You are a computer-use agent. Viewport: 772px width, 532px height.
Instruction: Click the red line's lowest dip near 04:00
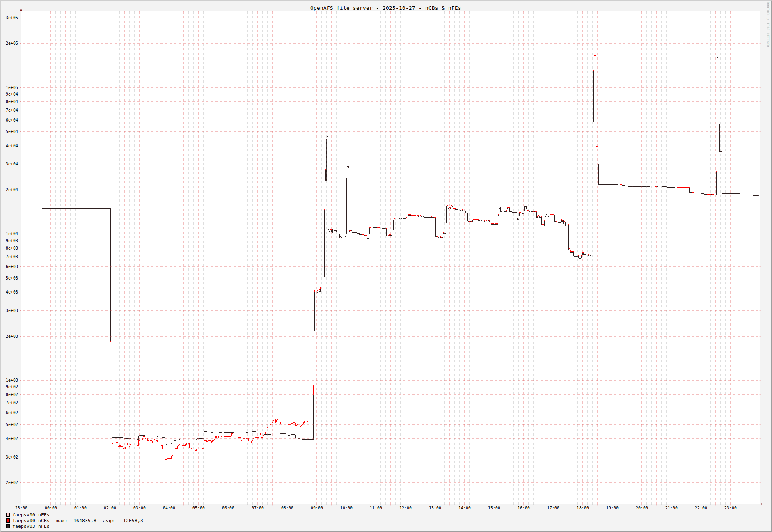click(x=165, y=459)
